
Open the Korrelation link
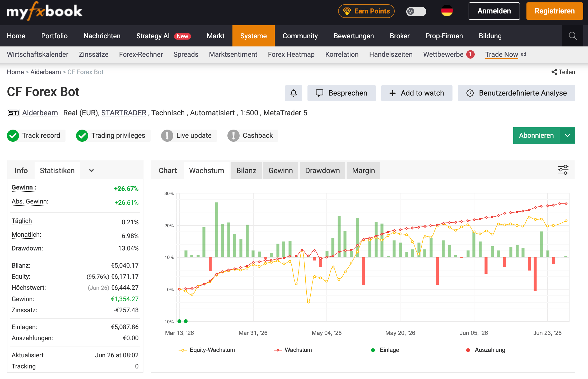coord(342,54)
